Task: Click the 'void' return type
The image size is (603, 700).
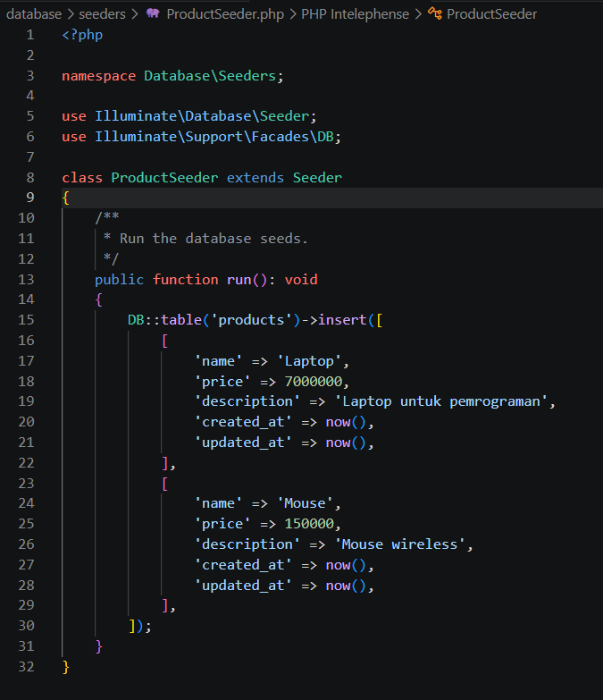Action: (301, 280)
